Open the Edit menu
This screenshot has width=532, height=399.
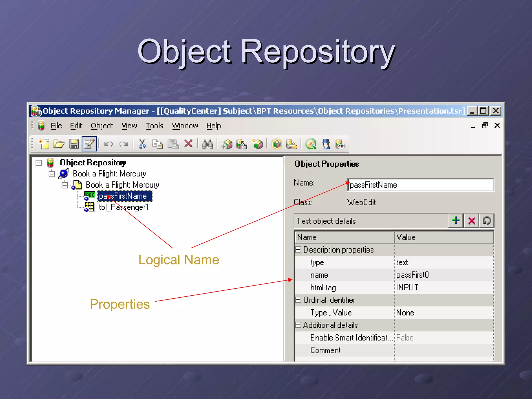[76, 126]
